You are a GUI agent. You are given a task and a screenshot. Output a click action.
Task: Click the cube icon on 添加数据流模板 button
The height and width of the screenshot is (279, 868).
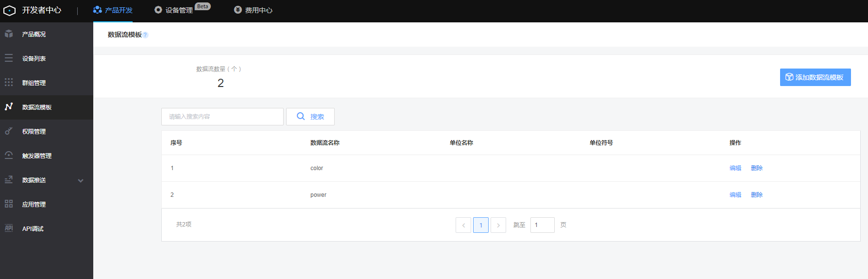789,77
